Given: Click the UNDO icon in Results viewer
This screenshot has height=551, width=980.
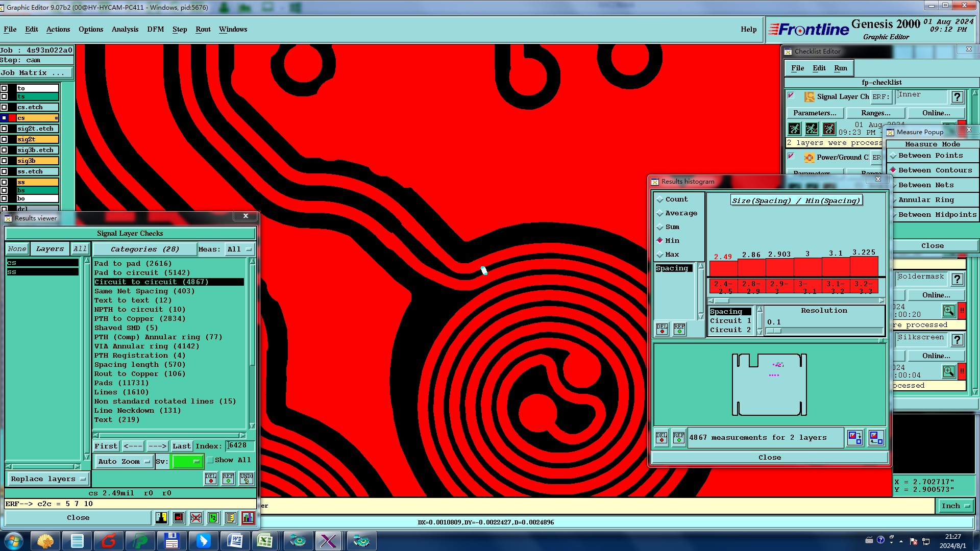Looking at the screenshot, I should [x=247, y=479].
